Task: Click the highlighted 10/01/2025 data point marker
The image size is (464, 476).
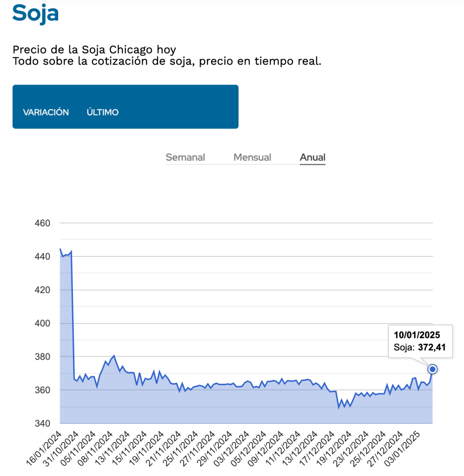Action: coord(433,369)
